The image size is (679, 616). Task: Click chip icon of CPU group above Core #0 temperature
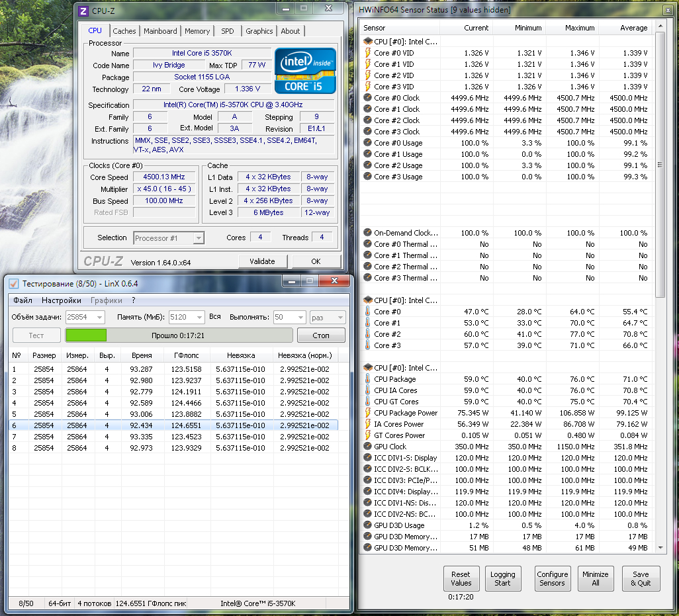(368, 300)
